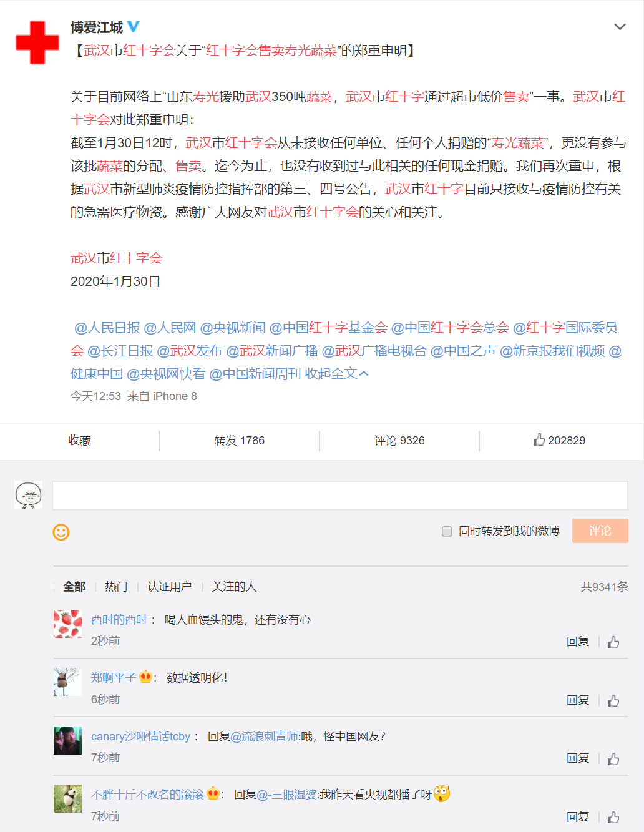Open the @人民网 mention
Viewport: 644px width, 832px height.
tap(170, 328)
